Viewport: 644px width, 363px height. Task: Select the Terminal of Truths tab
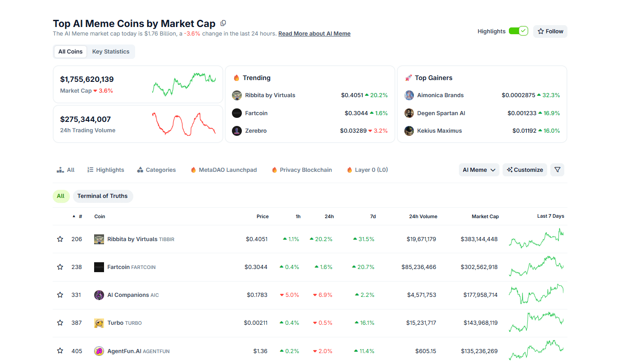103,196
